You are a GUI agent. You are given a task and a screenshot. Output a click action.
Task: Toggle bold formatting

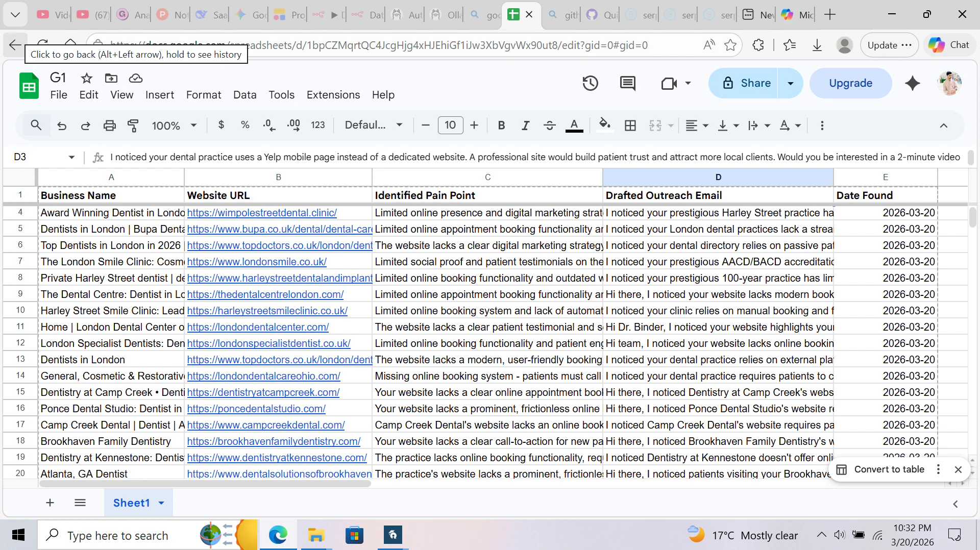(501, 126)
